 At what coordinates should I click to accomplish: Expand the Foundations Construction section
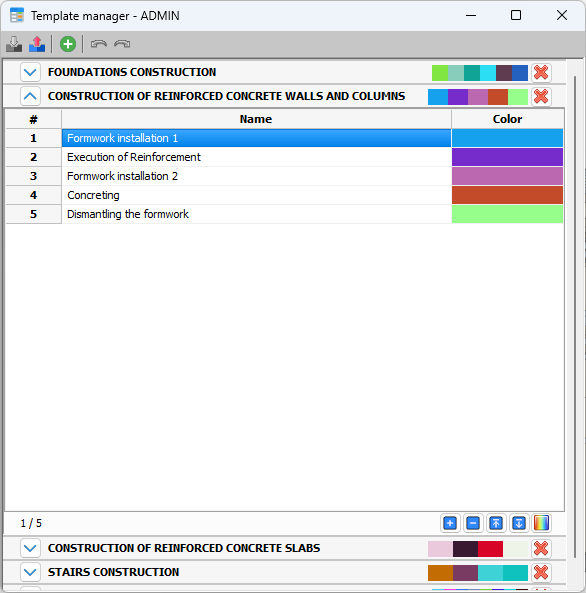[x=30, y=72]
